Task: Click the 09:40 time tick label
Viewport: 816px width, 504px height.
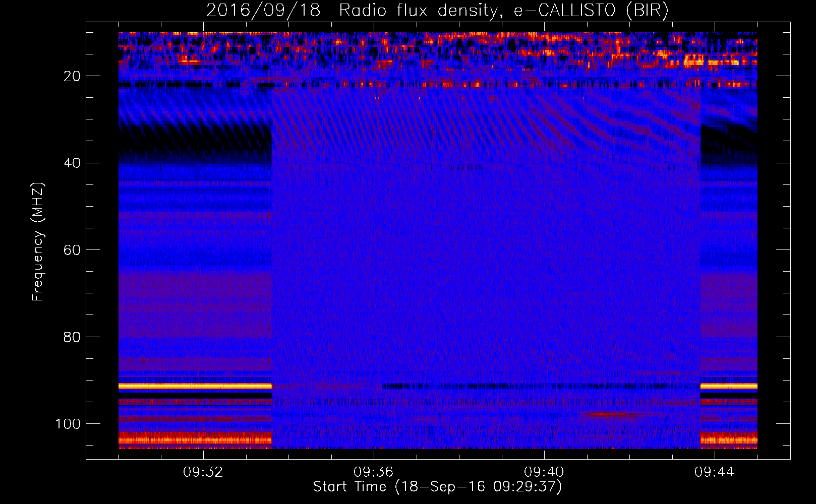Action: (x=544, y=472)
